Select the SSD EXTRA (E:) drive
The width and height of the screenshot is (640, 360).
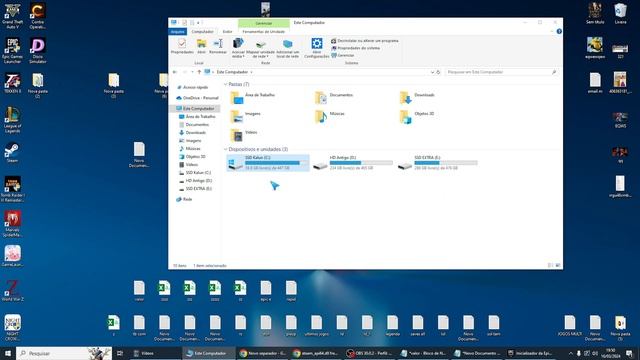(x=437, y=163)
